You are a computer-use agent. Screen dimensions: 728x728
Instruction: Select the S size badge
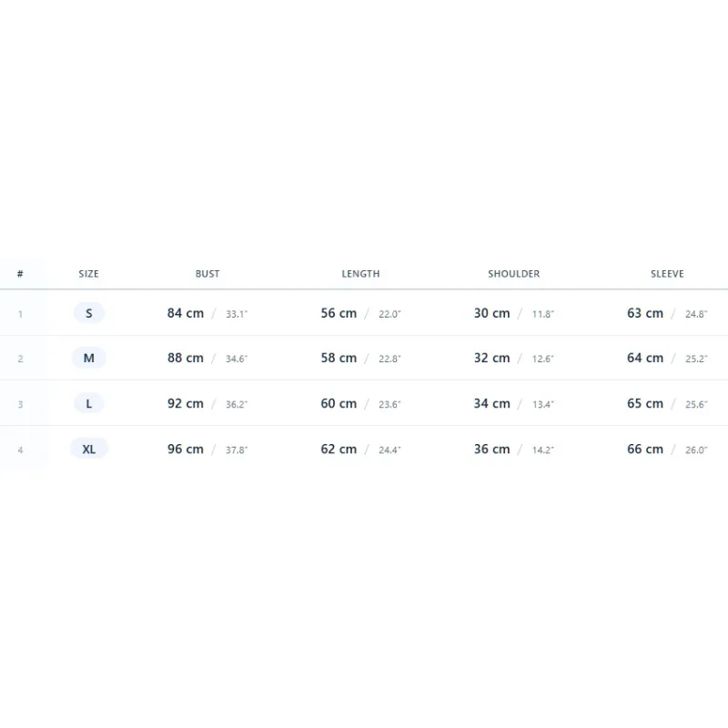pos(88,313)
